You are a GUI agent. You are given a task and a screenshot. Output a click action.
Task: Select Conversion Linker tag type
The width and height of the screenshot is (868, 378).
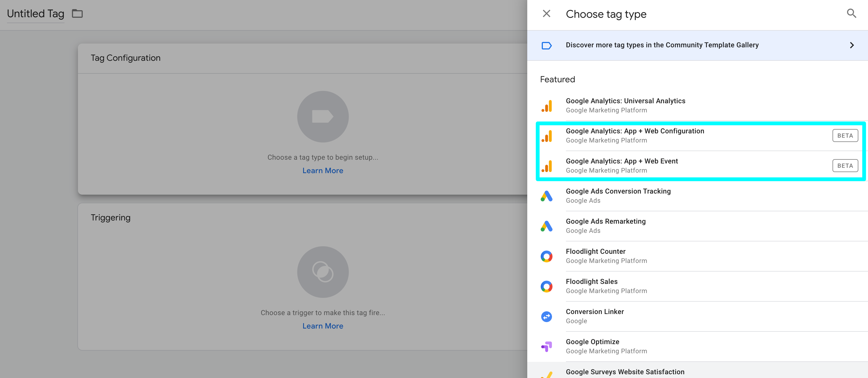coord(697,316)
